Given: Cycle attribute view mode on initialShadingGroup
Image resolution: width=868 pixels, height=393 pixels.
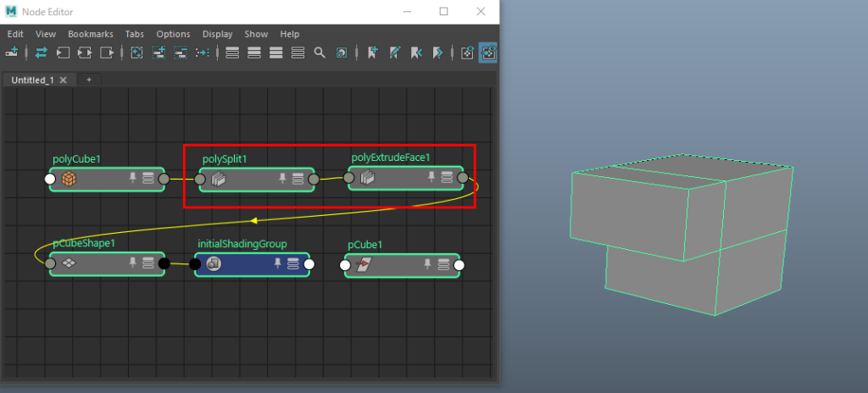Looking at the screenshot, I should coord(293,264).
